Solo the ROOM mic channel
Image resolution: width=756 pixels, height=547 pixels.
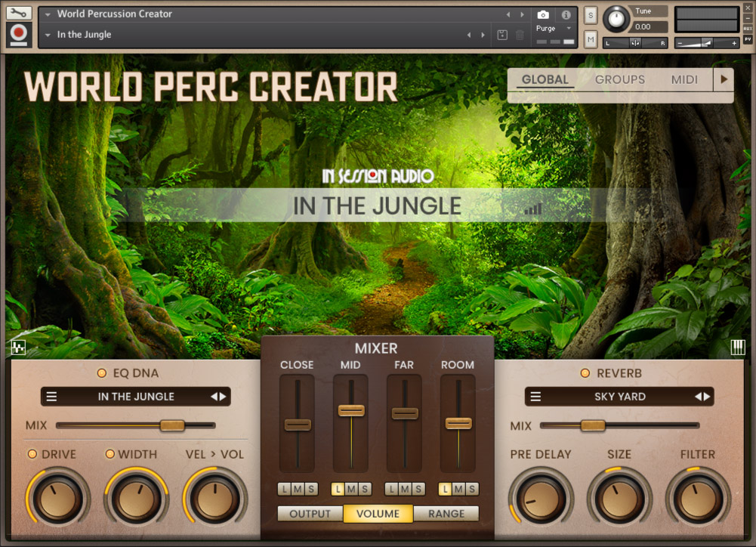[x=472, y=489]
